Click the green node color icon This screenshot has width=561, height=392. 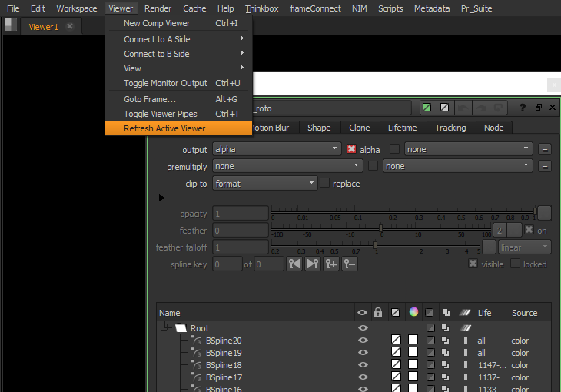tap(427, 108)
